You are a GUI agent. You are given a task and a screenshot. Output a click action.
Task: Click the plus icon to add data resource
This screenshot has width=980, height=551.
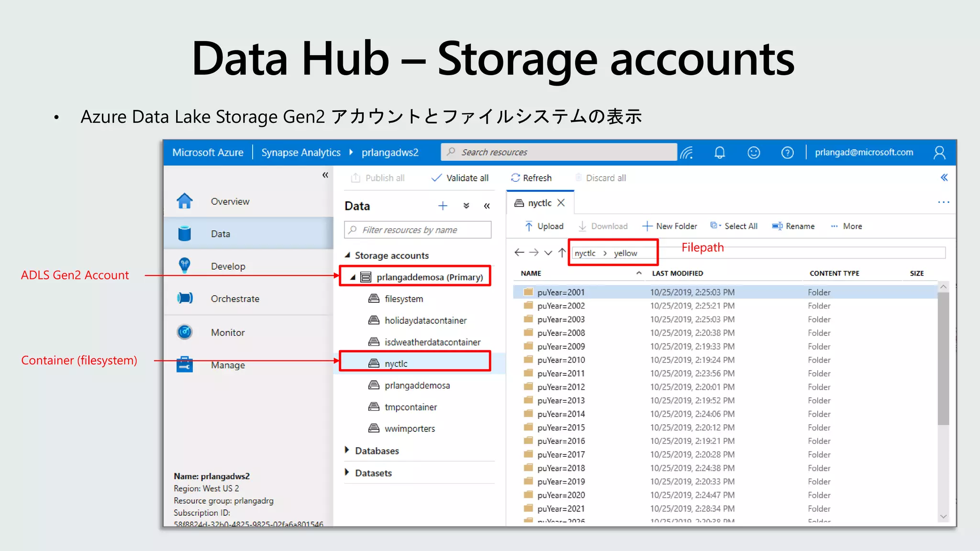[x=443, y=206]
